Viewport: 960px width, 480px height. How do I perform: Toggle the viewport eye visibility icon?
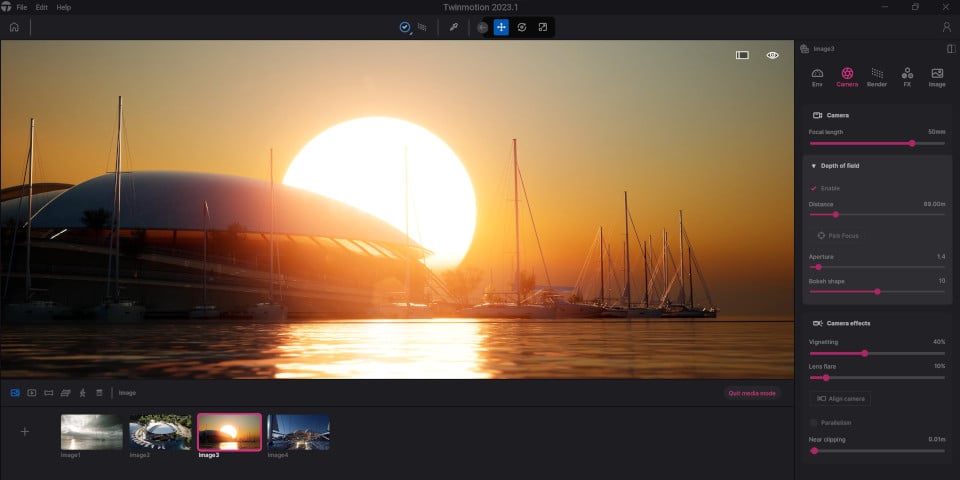(x=772, y=56)
